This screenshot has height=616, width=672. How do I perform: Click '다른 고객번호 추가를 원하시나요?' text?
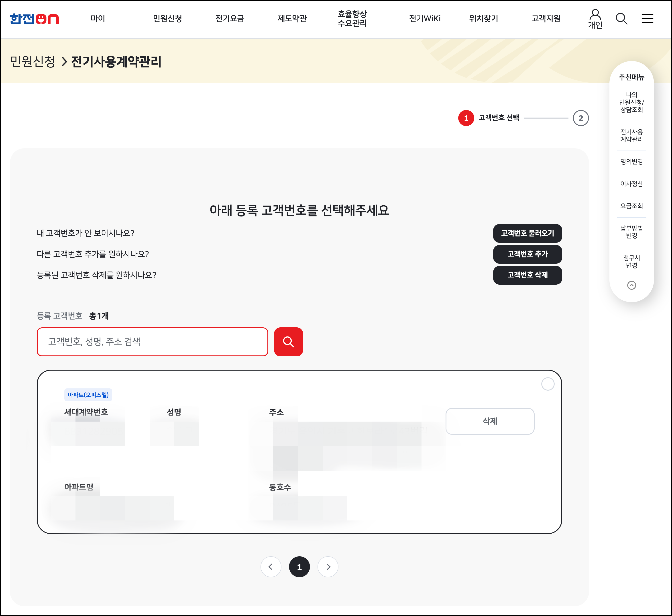click(x=93, y=254)
